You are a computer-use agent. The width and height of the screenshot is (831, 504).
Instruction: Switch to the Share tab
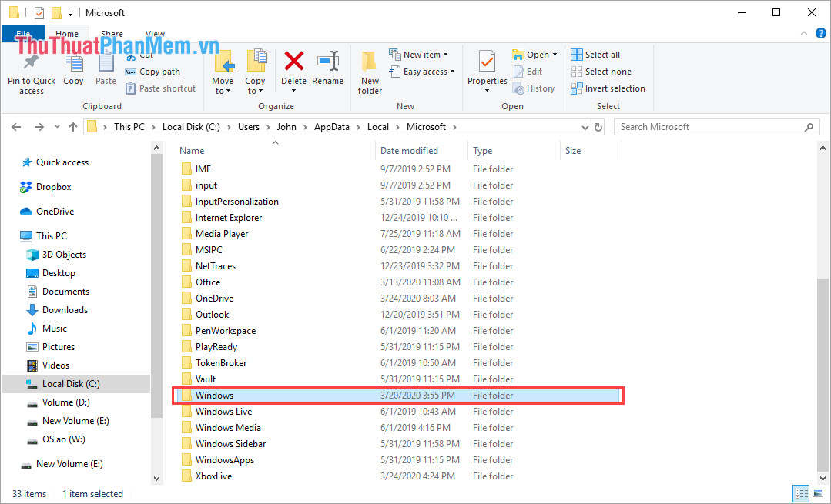112,34
